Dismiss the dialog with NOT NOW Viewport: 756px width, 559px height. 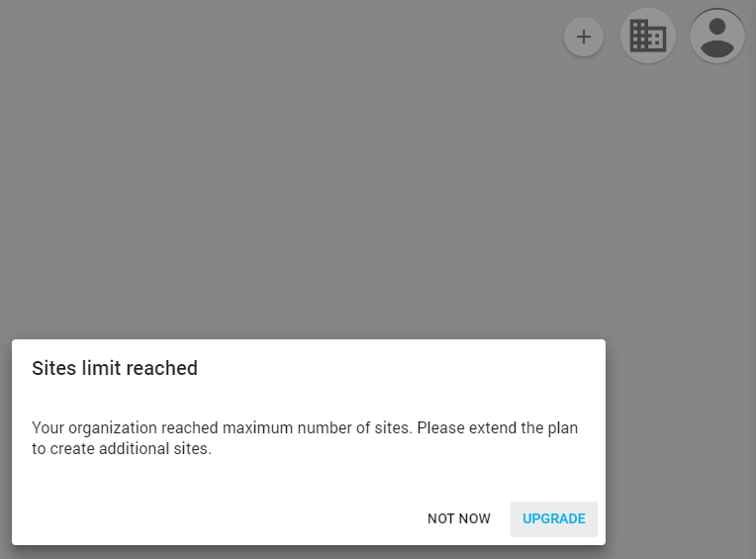point(459,518)
